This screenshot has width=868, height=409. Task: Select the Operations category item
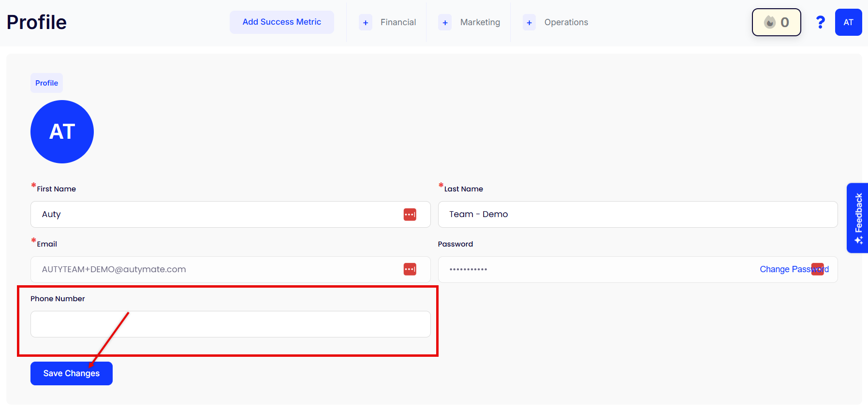(x=566, y=22)
